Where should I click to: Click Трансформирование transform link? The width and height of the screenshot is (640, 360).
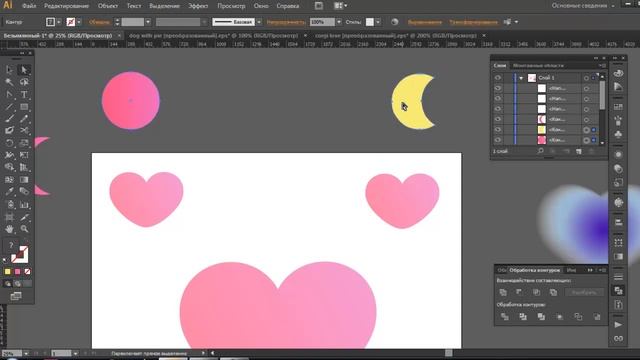click(473, 22)
